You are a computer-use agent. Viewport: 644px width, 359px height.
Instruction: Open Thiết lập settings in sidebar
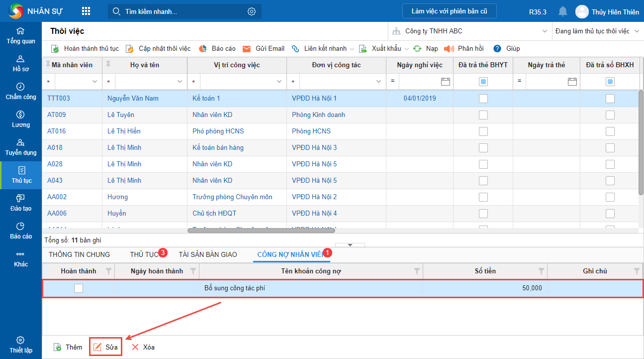click(x=21, y=345)
